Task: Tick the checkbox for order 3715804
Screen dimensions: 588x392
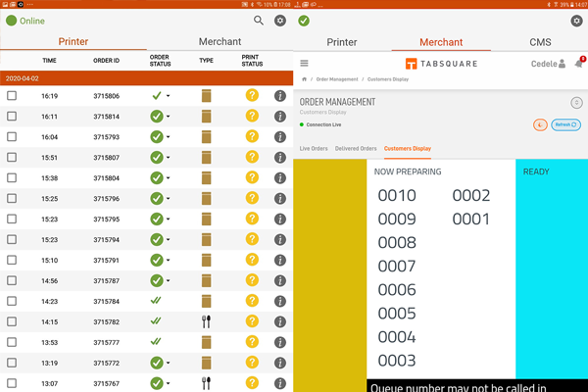Action: 12,178
